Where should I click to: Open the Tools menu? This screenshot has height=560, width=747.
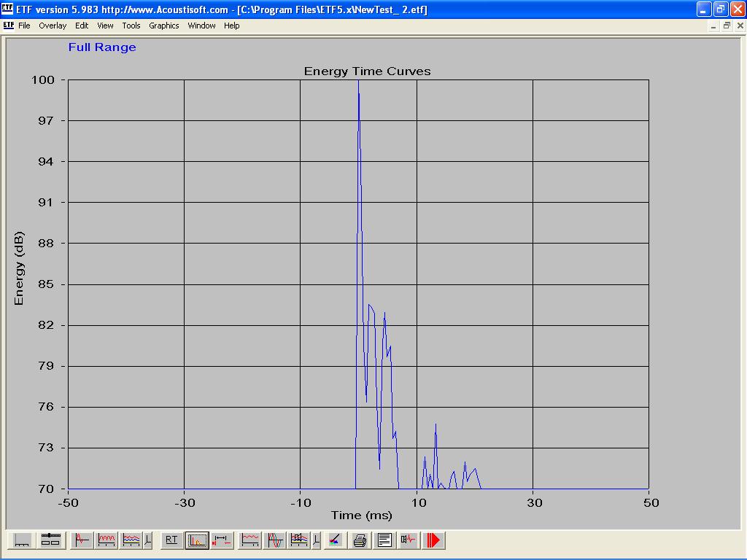click(x=131, y=26)
